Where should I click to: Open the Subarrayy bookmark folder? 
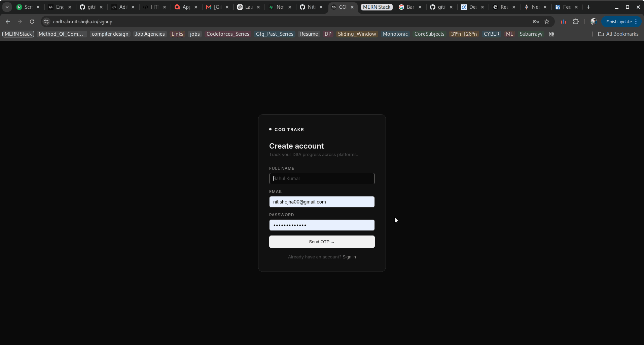pyautogui.click(x=531, y=34)
